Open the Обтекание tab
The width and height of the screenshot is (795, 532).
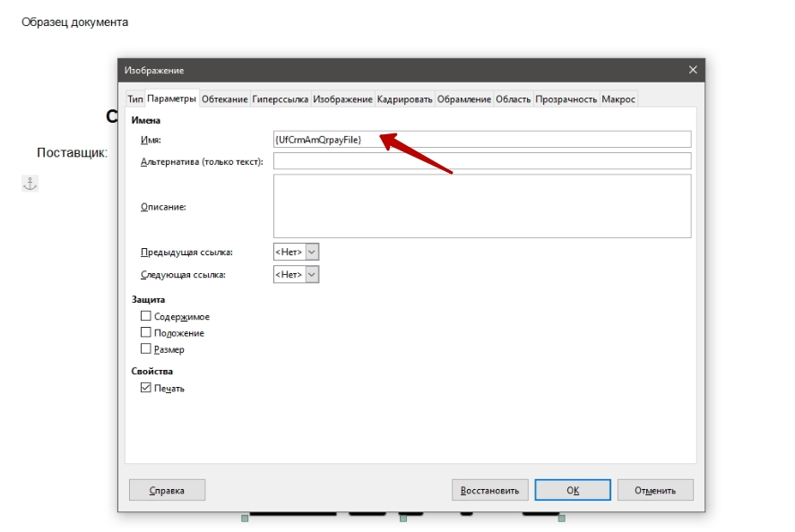coord(224,99)
